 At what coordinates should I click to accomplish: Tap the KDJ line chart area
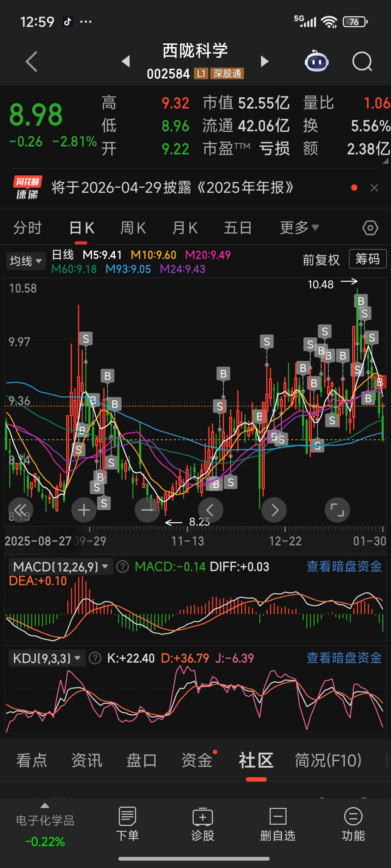point(195,700)
